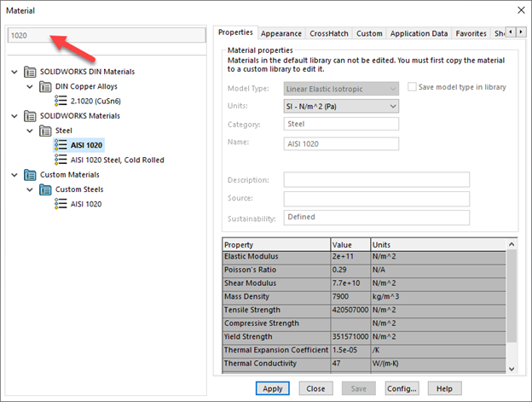
Task: Click the empty Source field
Action: 377,199
